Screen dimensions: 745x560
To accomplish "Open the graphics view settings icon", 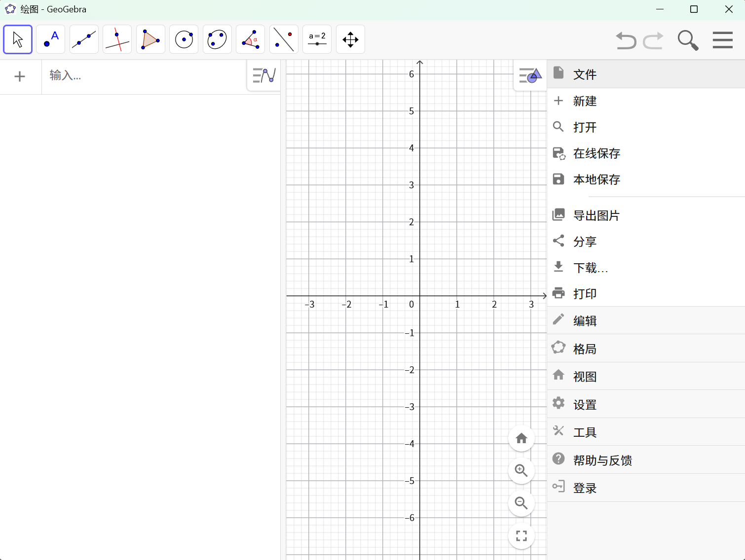I will point(530,75).
